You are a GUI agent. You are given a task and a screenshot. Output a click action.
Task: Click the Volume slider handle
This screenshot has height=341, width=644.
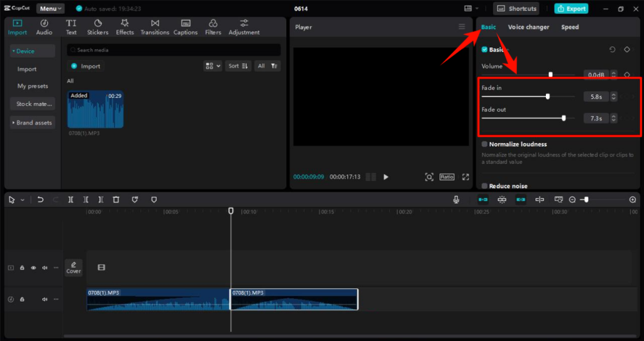pyautogui.click(x=550, y=75)
